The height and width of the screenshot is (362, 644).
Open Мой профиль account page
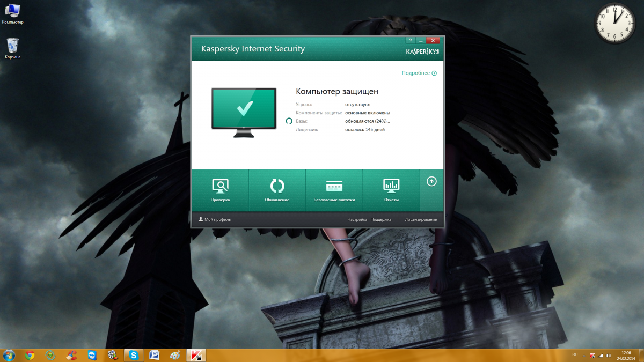pyautogui.click(x=215, y=219)
